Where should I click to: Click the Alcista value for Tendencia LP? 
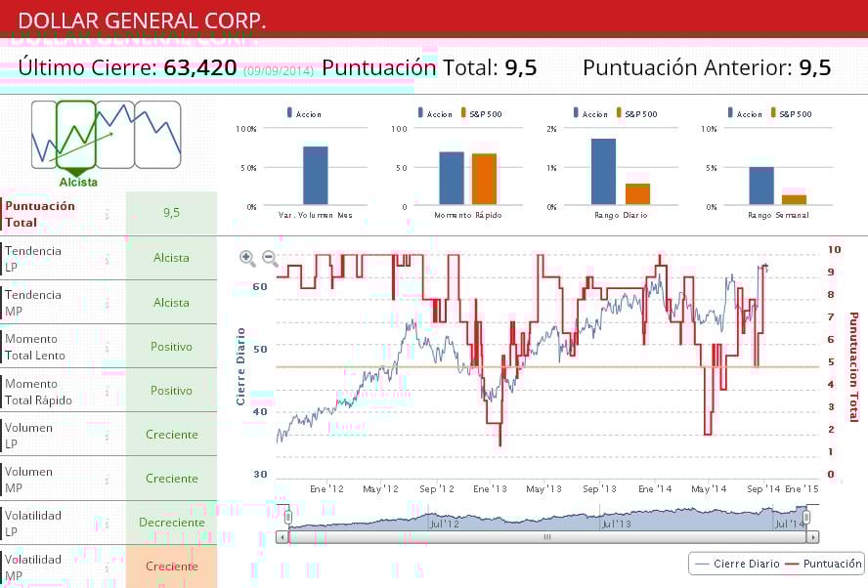point(172,258)
